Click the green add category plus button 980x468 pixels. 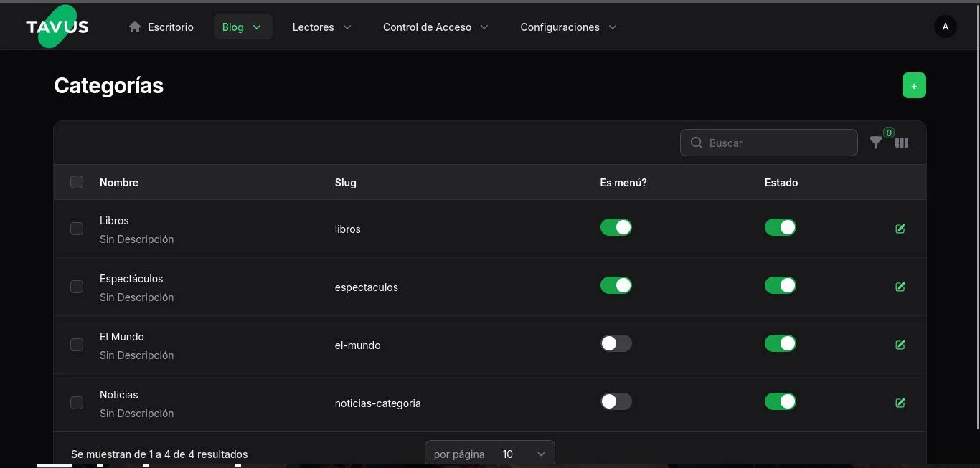tap(913, 85)
